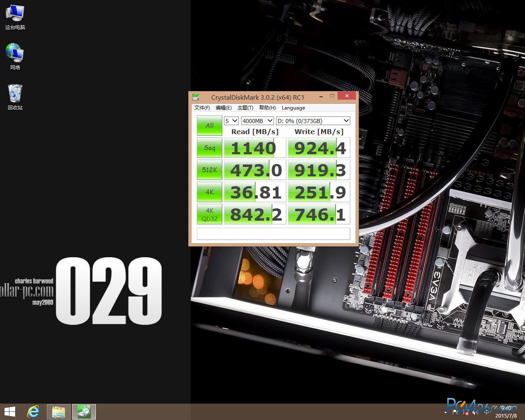Image resolution: width=525 pixels, height=420 pixels.
Task: Open the 这台电脑 desktop icon
Action: pos(15,17)
